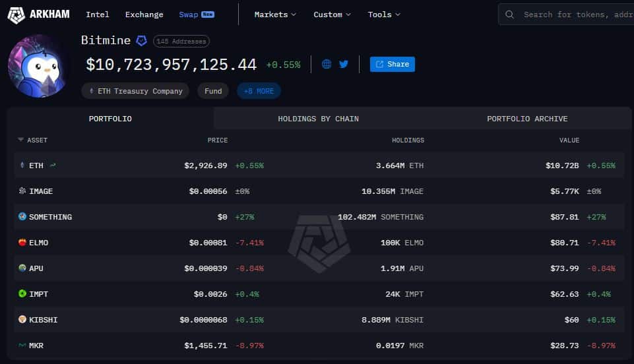This screenshot has height=364, width=634.
Task: Click the 24K IMPT holdings value
Action: click(x=404, y=294)
